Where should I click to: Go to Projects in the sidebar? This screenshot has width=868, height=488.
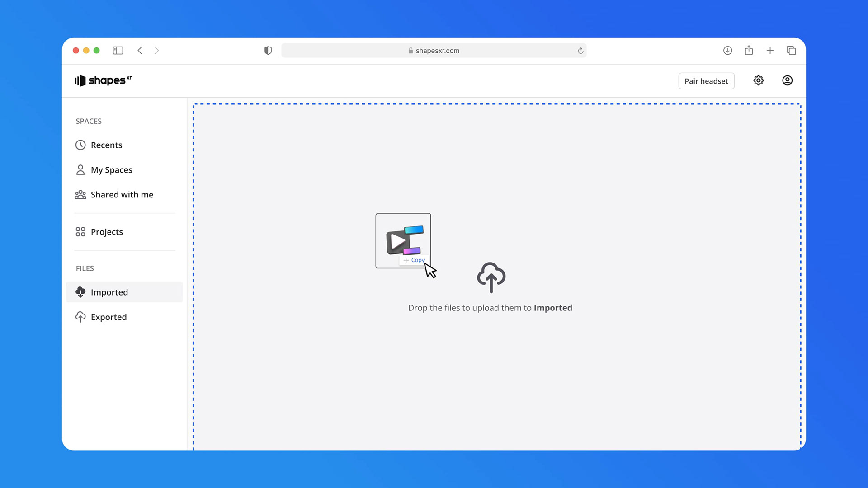124,232
